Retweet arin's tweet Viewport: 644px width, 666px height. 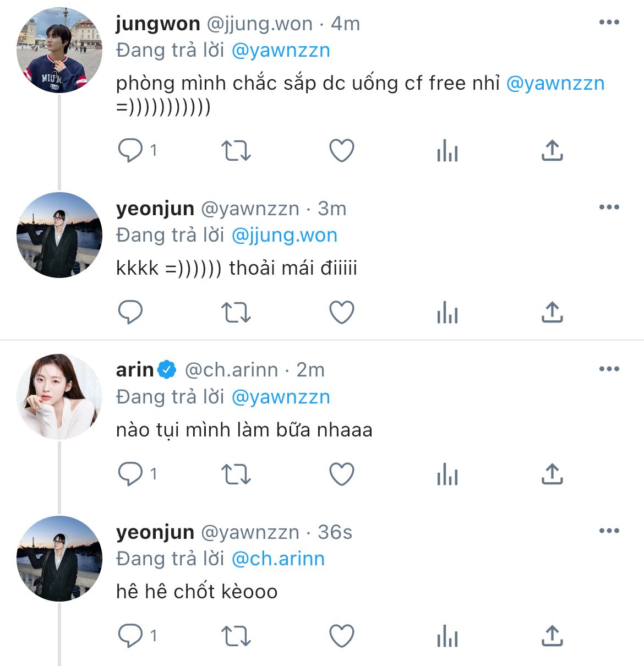tap(236, 474)
